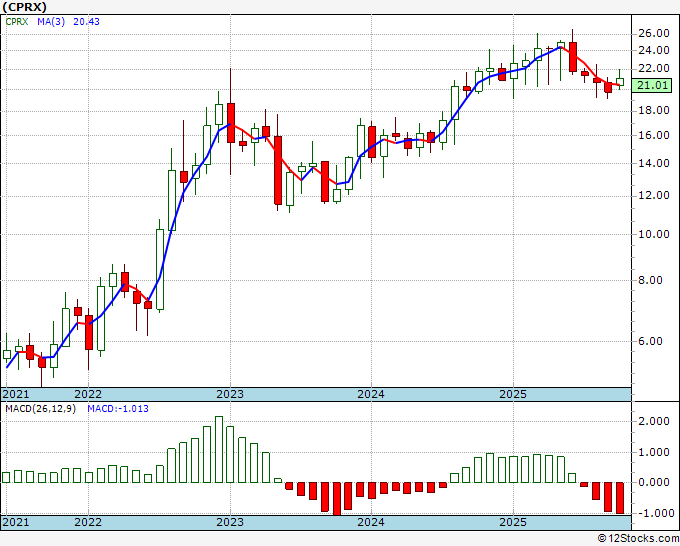The height and width of the screenshot is (546, 680).
Task: Click the red candle at the start of 2023
Action: coord(231,123)
